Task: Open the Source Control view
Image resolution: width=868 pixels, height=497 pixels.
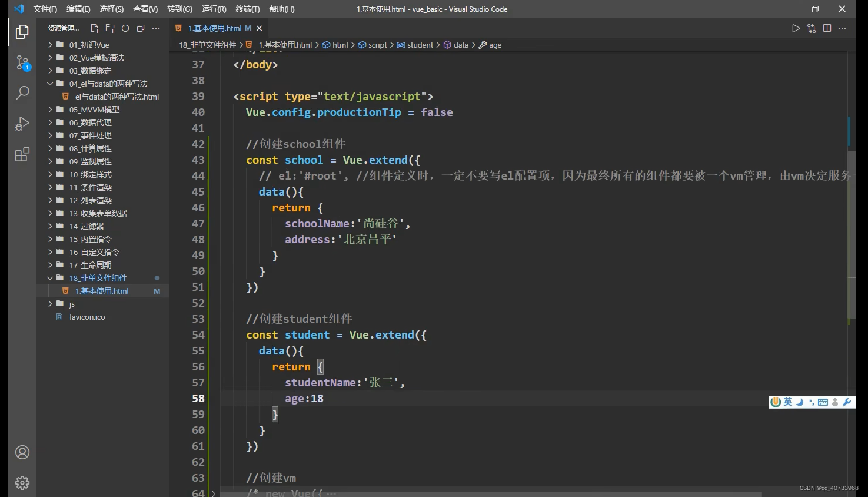Action: pyautogui.click(x=22, y=62)
